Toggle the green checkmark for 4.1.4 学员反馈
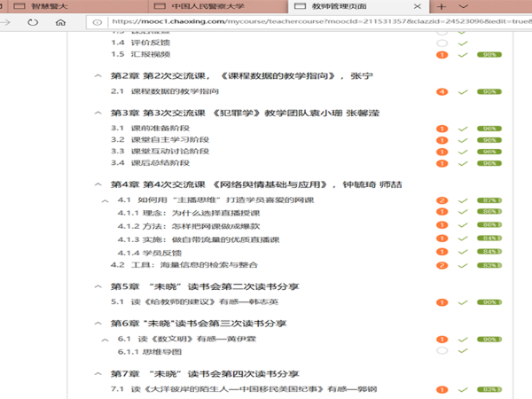This screenshot has height=399, width=532. (463, 253)
